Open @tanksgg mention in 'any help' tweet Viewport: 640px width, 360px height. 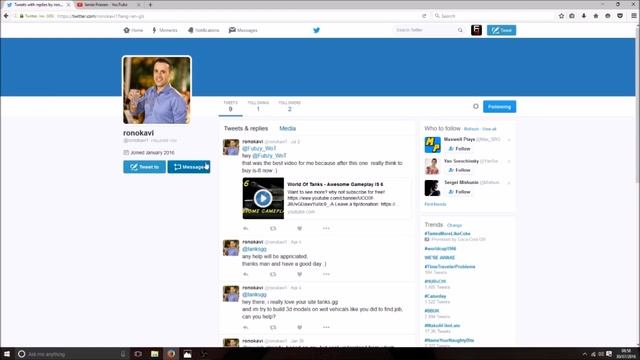point(254,249)
